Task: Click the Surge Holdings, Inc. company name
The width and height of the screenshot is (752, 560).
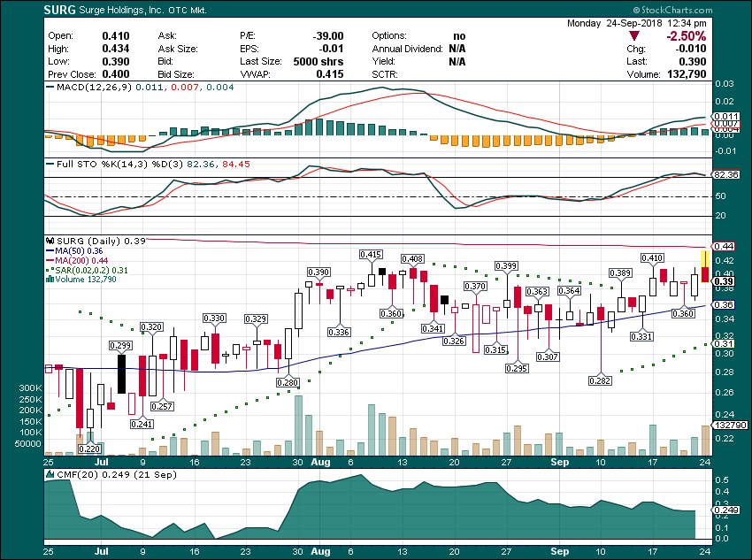Action: point(121,10)
